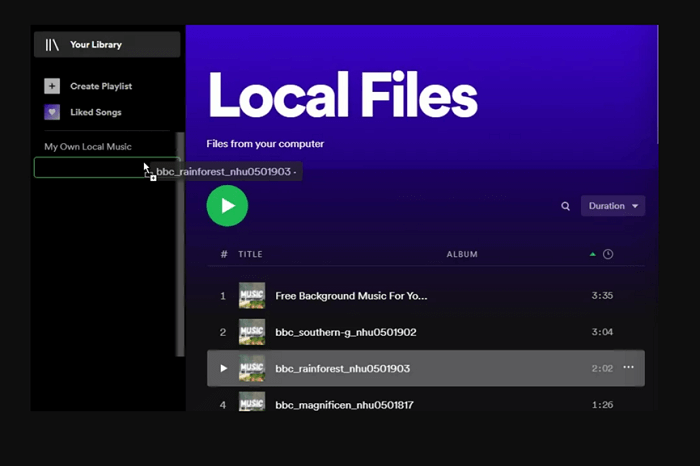This screenshot has height=466, width=700.
Task: Click the clock duration column icon
Action: pyautogui.click(x=608, y=254)
